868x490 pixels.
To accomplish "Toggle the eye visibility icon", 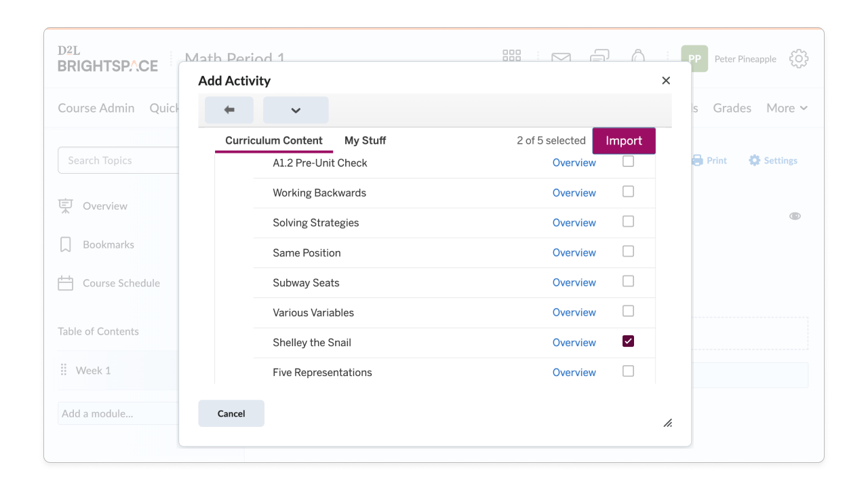I will [794, 215].
